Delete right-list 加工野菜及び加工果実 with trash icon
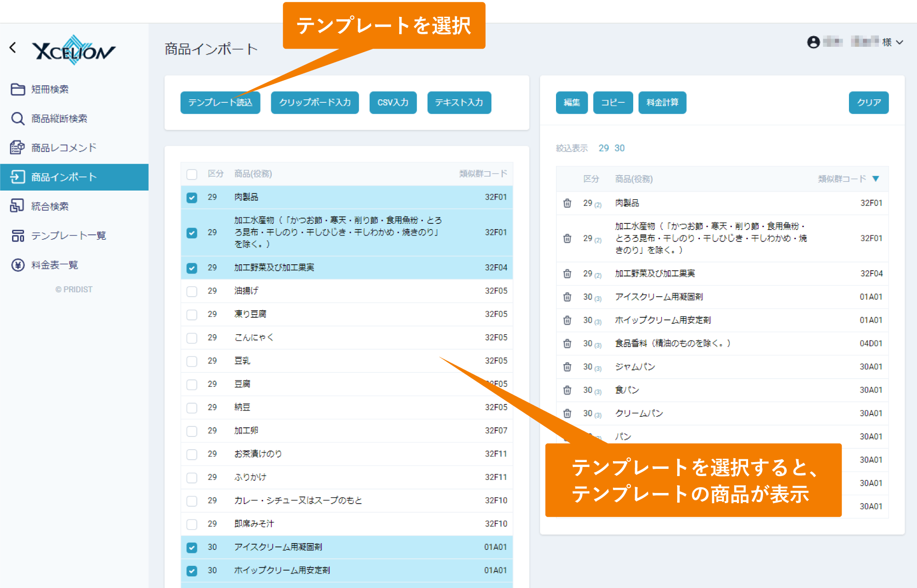This screenshot has height=588, width=917. (567, 273)
